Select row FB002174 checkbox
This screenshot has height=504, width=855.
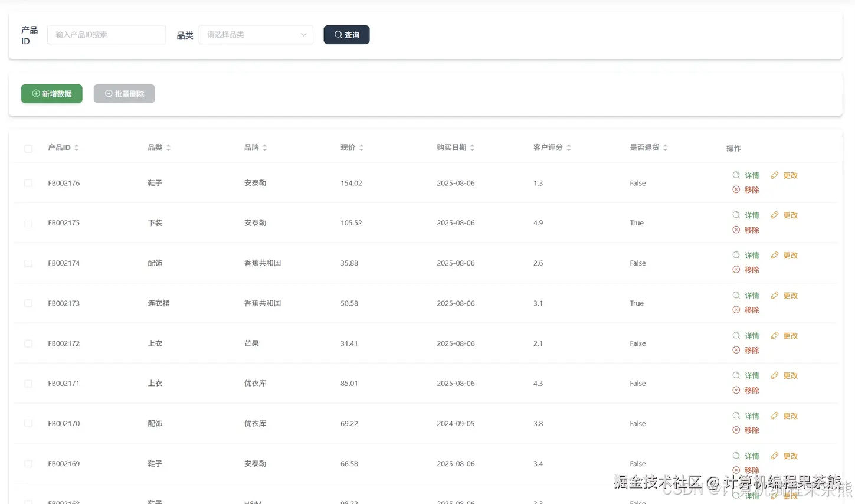[x=28, y=263]
